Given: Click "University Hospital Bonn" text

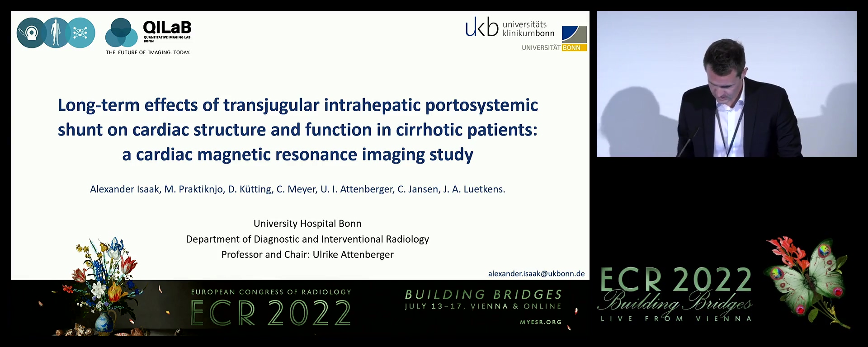Looking at the screenshot, I should [x=307, y=224].
